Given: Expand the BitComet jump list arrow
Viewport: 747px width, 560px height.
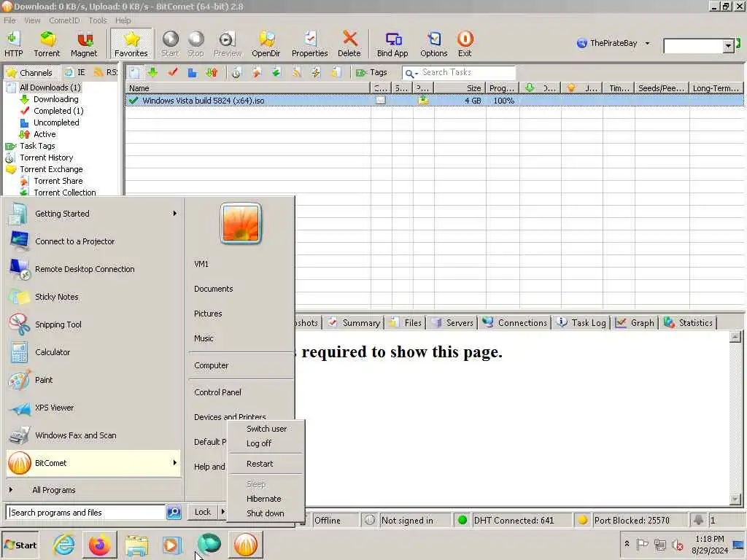Looking at the screenshot, I should [x=175, y=462].
